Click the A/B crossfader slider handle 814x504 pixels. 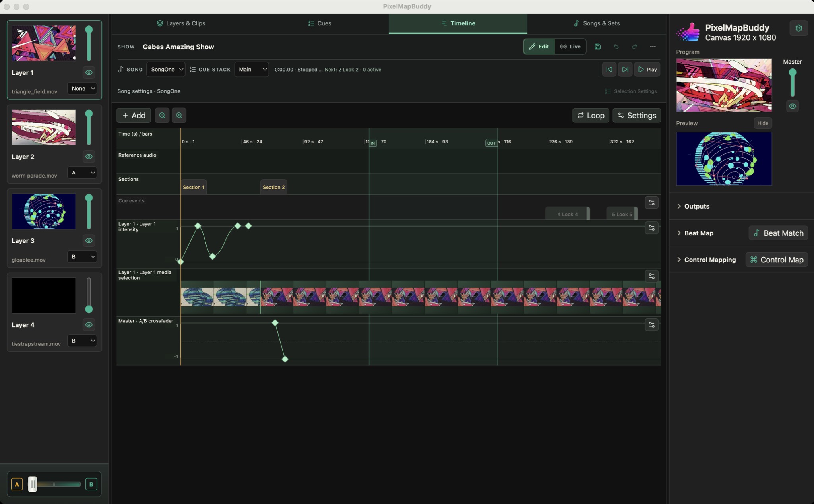point(33,484)
